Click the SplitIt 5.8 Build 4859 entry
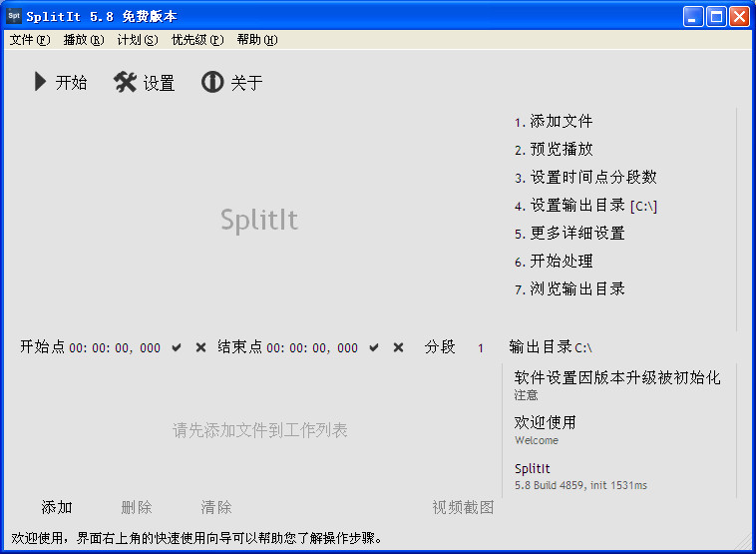 pyautogui.click(x=580, y=476)
